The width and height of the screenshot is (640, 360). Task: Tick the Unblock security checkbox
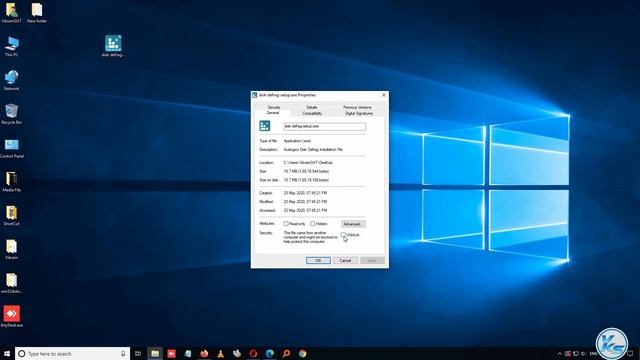[x=343, y=235]
